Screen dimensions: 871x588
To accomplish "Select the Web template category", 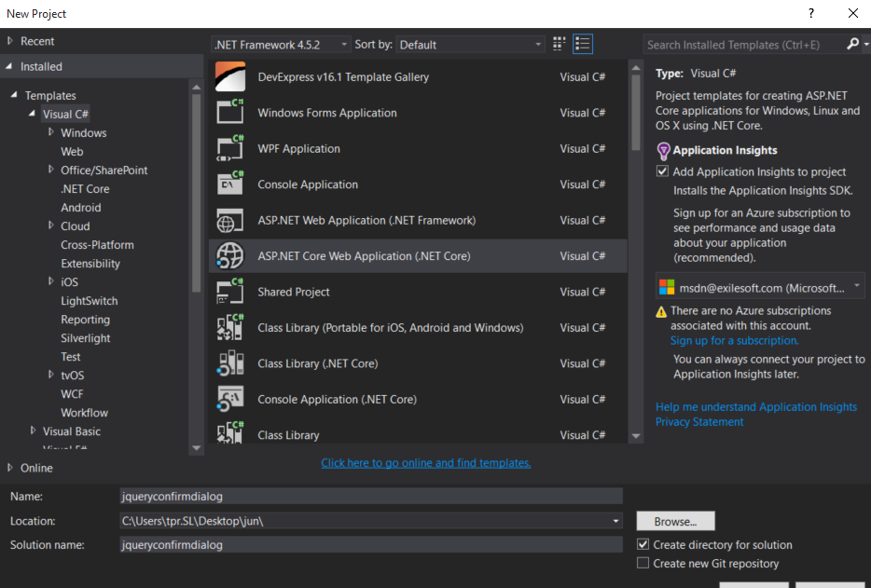I will (x=72, y=151).
